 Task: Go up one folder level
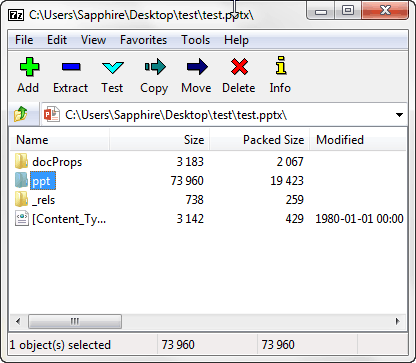pyautogui.click(x=21, y=114)
